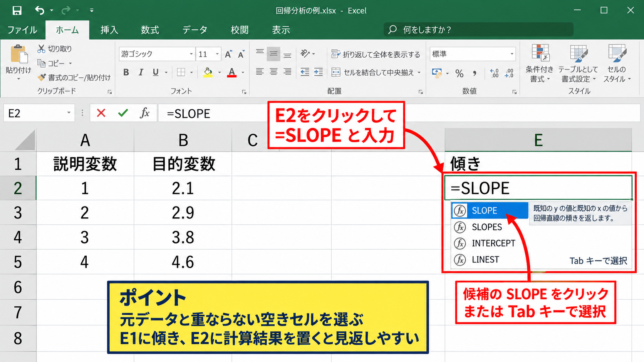This screenshot has height=362, width=644.
Task: Switch to the 数式 tab
Action: click(150, 30)
